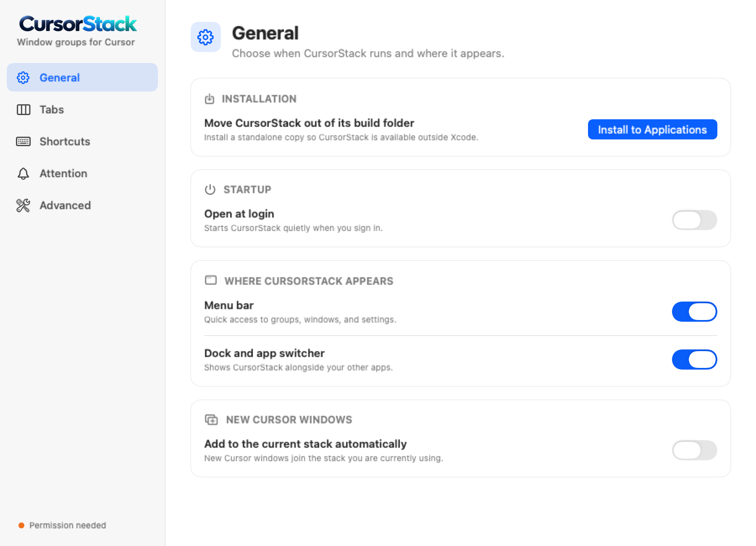Click the gear icon beside General in sidebar
The height and width of the screenshot is (546, 756).
pyautogui.click(x=23, y=78)
